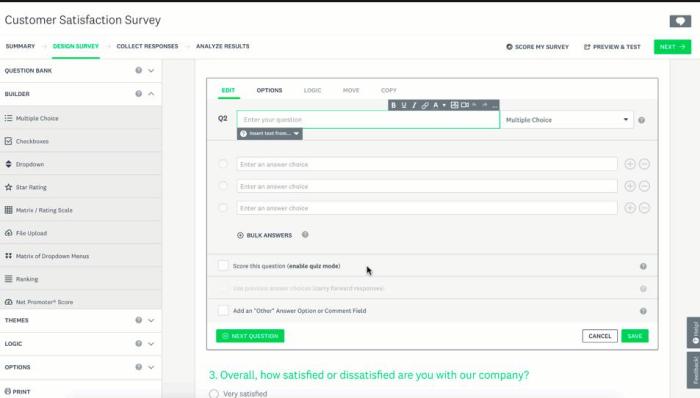Focus the Enter your question field
The image size is (700, 398).
tap(368, 120)
